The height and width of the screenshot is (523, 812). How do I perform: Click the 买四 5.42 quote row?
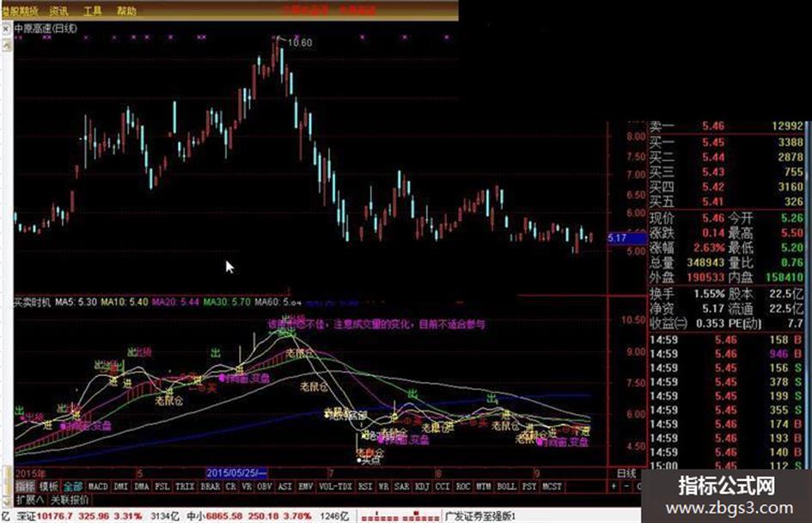tap(727, 187)
